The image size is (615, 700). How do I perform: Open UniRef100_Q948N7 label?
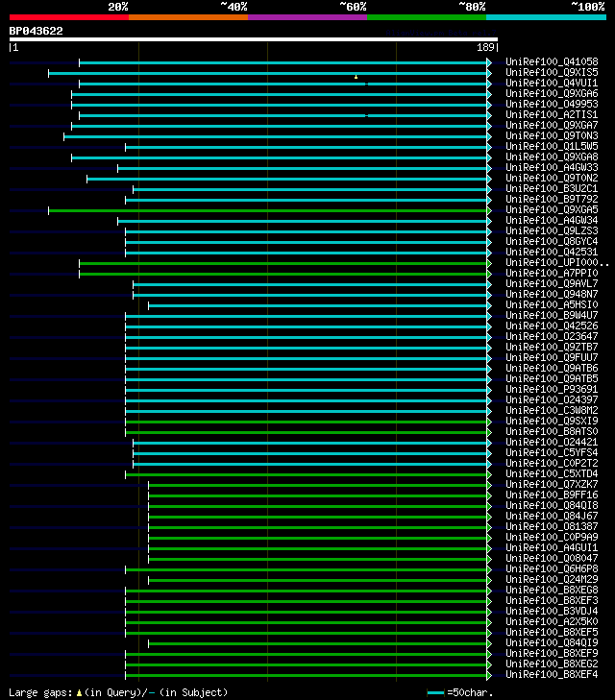pos(552,294)
